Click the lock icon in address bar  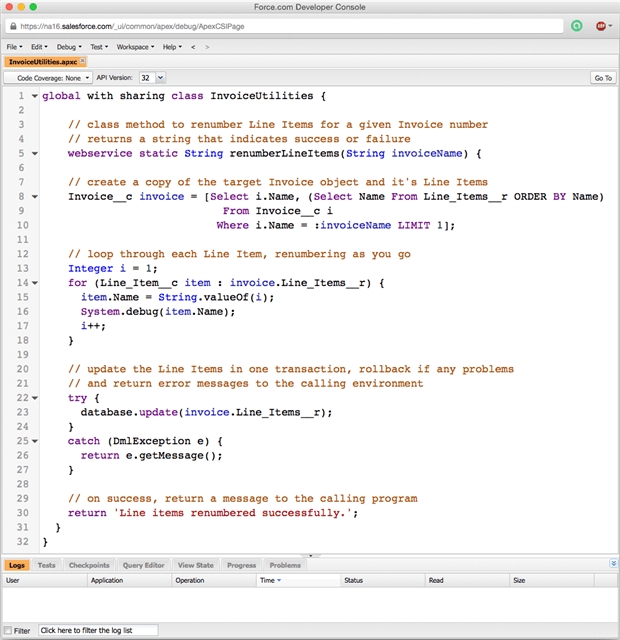[x=13, y=26]
